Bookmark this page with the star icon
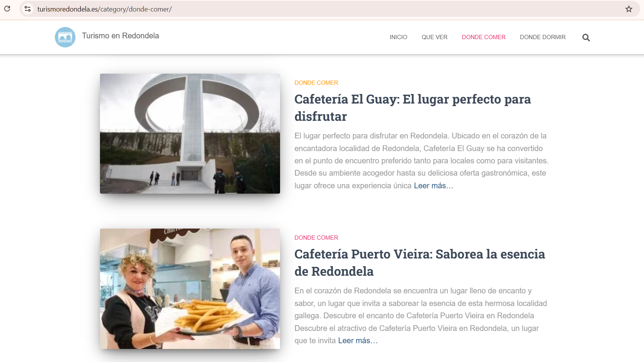 629,9
